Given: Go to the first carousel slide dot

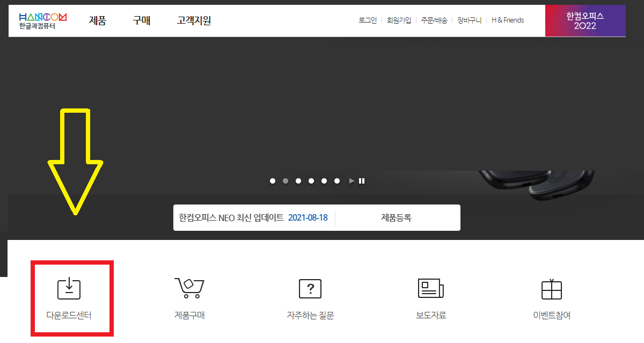Looking at the screenshot, I should coord(273,181).
